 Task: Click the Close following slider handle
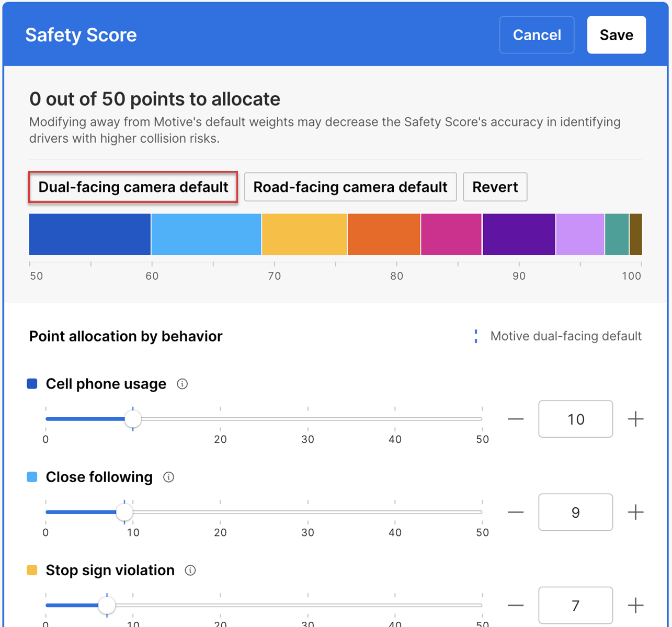click(x=124, y=512)
